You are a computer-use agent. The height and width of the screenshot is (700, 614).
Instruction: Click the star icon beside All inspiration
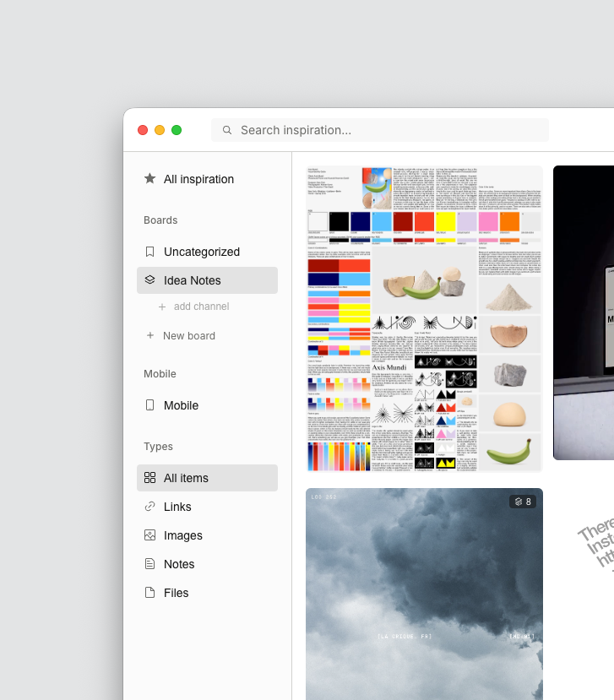tap(149, 179)
